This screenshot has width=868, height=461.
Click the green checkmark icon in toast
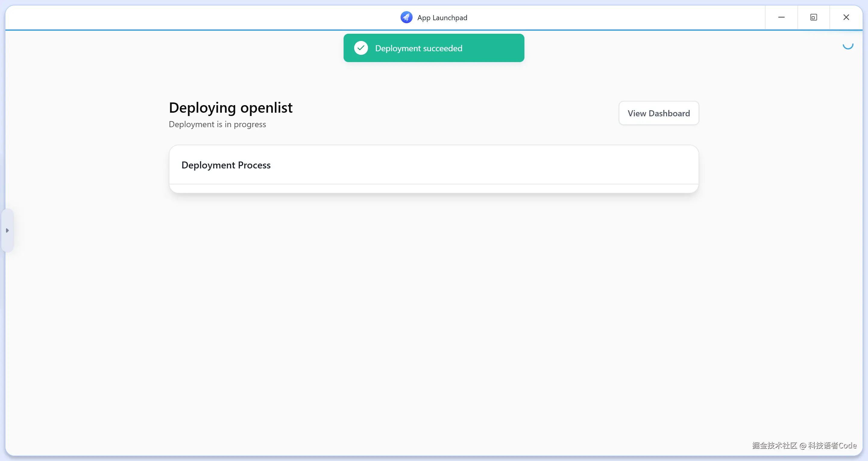(361, 48)
